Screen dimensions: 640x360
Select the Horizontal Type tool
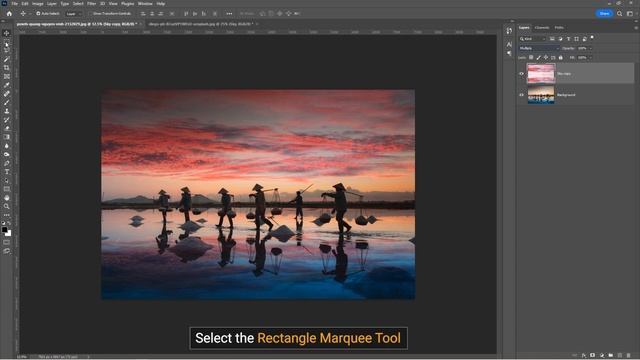click(x=7, y=172)
